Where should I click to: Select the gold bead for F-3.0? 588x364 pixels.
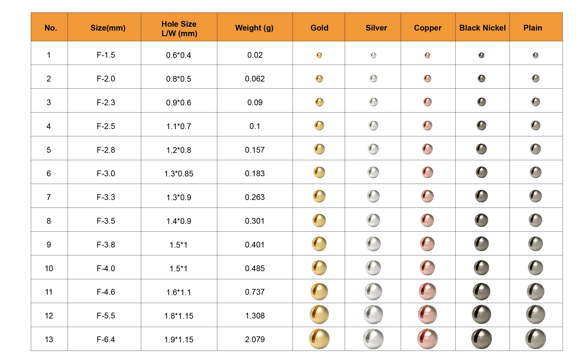coord(319,172)
